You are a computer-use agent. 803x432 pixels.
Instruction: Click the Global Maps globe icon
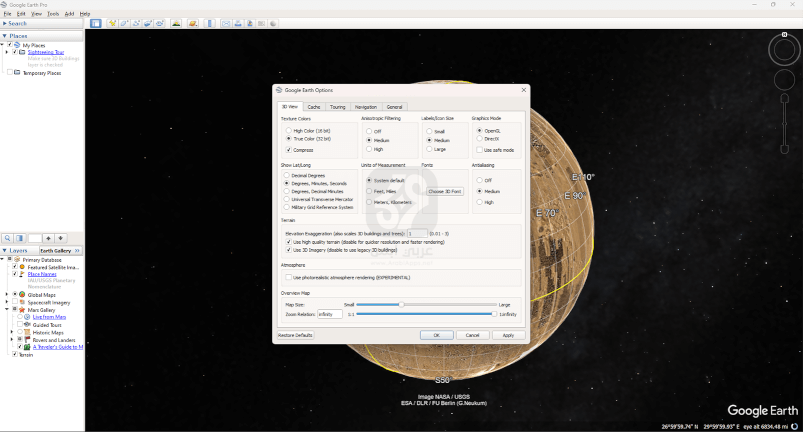point(22,295)
